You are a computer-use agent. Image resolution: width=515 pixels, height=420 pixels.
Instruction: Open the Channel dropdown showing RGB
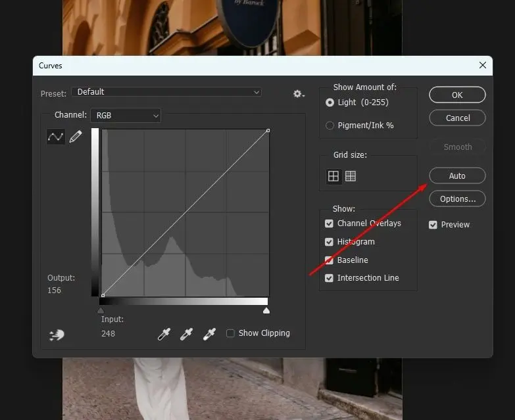[x=126, y=116]
